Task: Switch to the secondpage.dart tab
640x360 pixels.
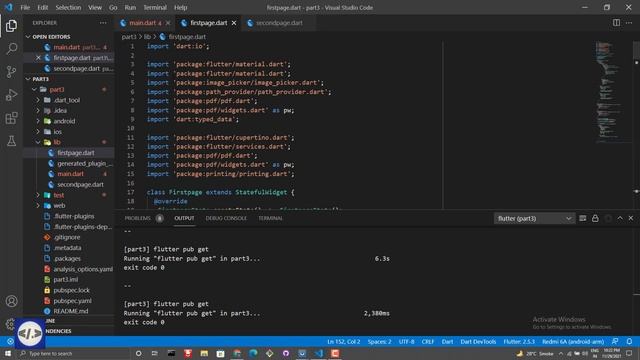Action: coord(279,23)
